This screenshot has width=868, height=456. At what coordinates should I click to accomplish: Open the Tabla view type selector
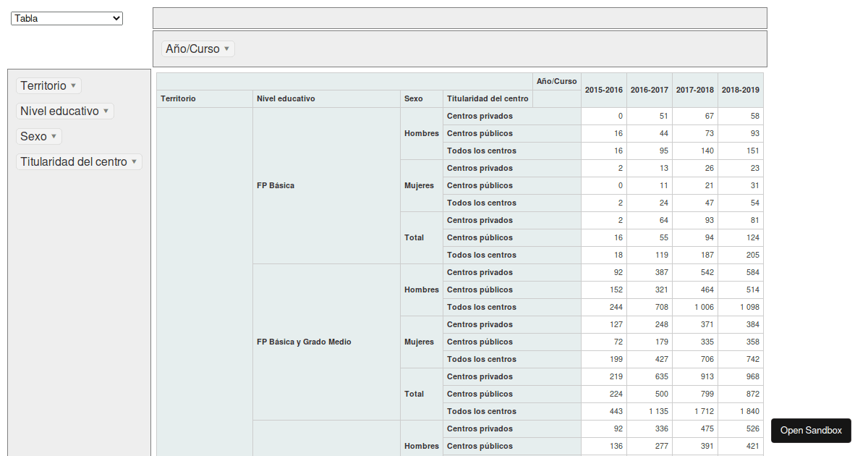(x=66, y=18)
